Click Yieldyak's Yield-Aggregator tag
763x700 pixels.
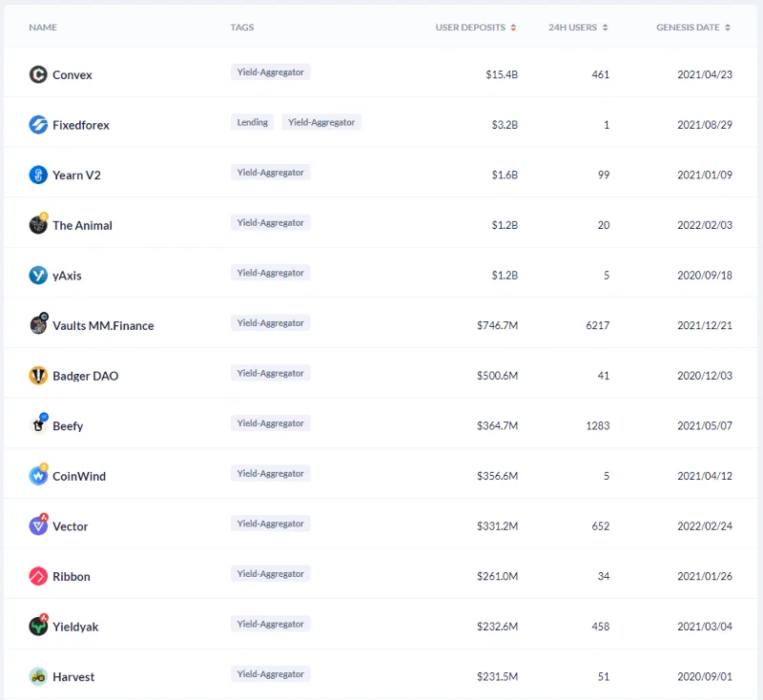click(271, 623)
